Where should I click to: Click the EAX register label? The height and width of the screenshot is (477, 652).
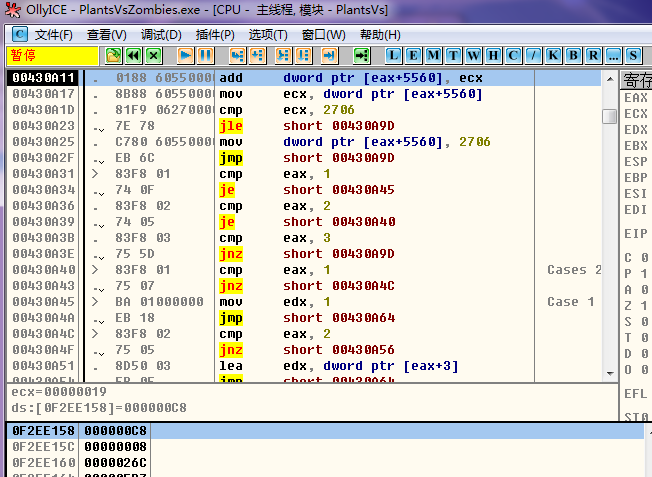(636, 98)
